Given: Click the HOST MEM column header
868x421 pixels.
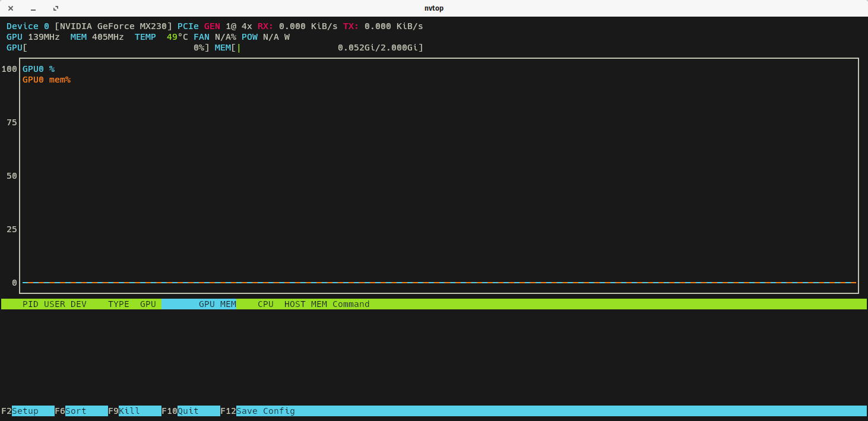Looking at the screenshot, I should click(305, 304).
